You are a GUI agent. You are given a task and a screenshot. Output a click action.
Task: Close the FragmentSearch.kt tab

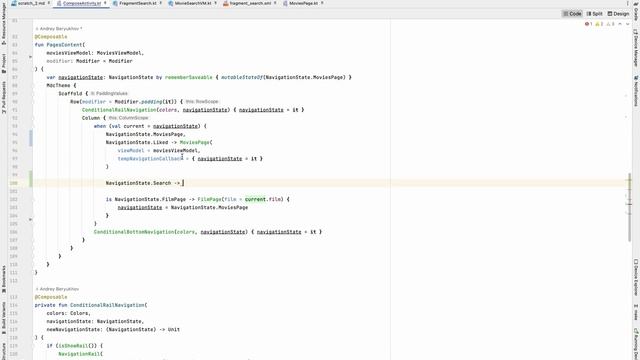(x=160, y=3)
